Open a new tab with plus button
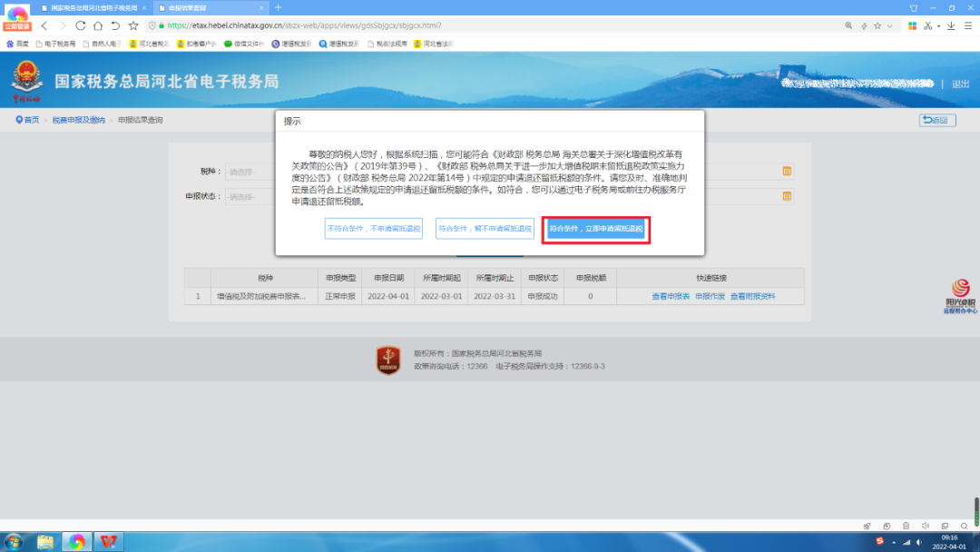This screenshot has height=552, width=980. click(279, 7)
